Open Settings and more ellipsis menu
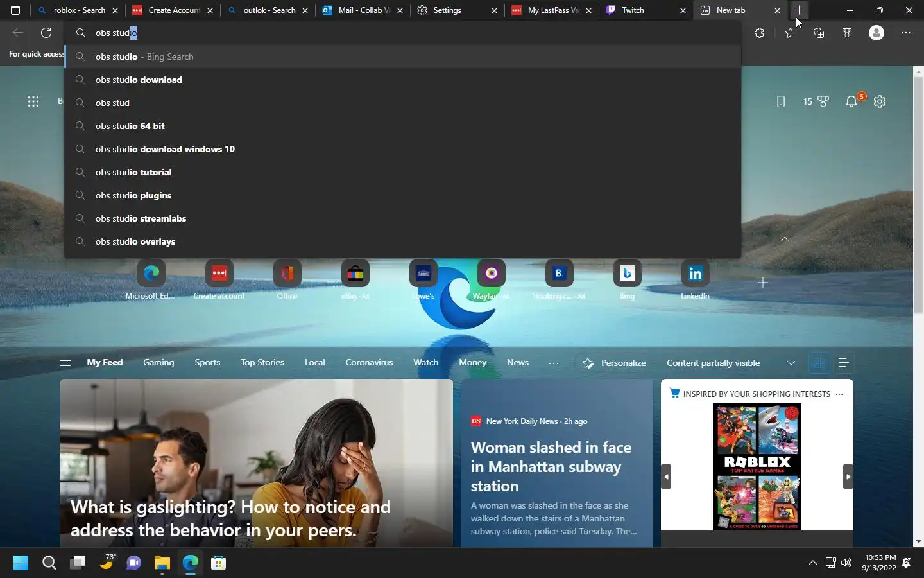This screenshot has height=578, width=924. tap(906, 33)
